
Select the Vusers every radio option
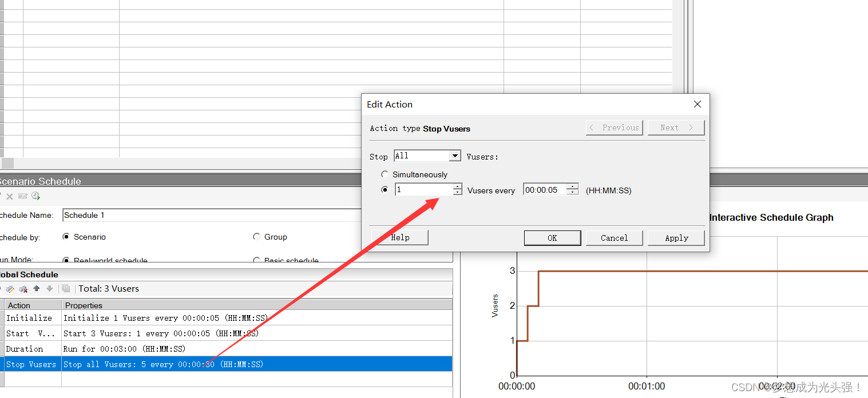(x=385, y=190)
